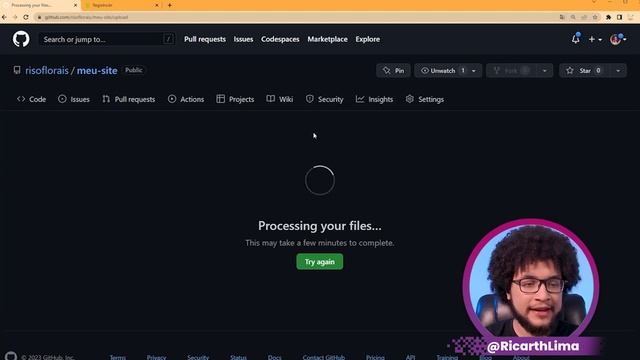This screenshot has height=360, width=640.
Task: Open the Docs footer link
Action: 275,357
